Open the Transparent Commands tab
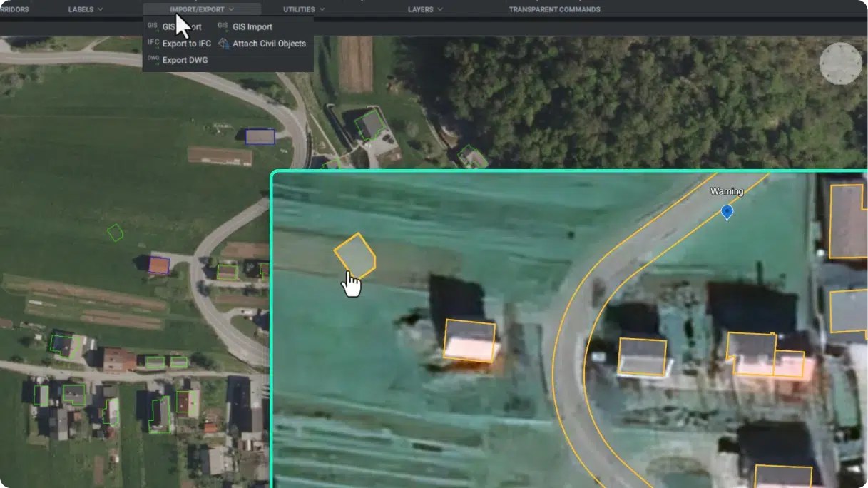 click(x=554, y=9)
